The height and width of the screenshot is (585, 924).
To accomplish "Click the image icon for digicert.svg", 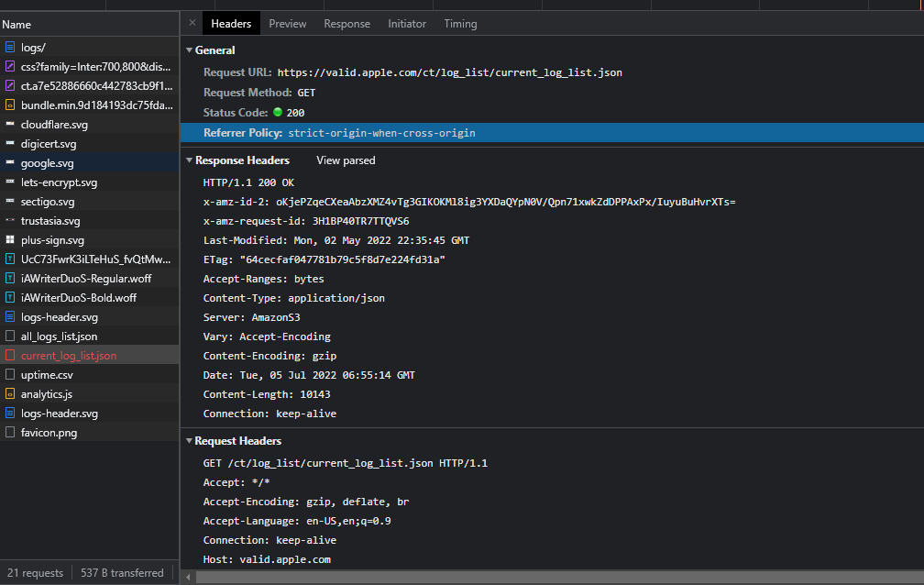I will 10,143.
